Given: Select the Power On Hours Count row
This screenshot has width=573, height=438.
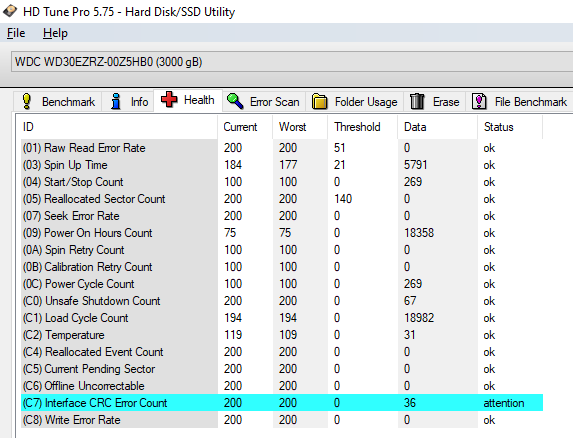Looking at the screenshot, I should coord(282,233).
